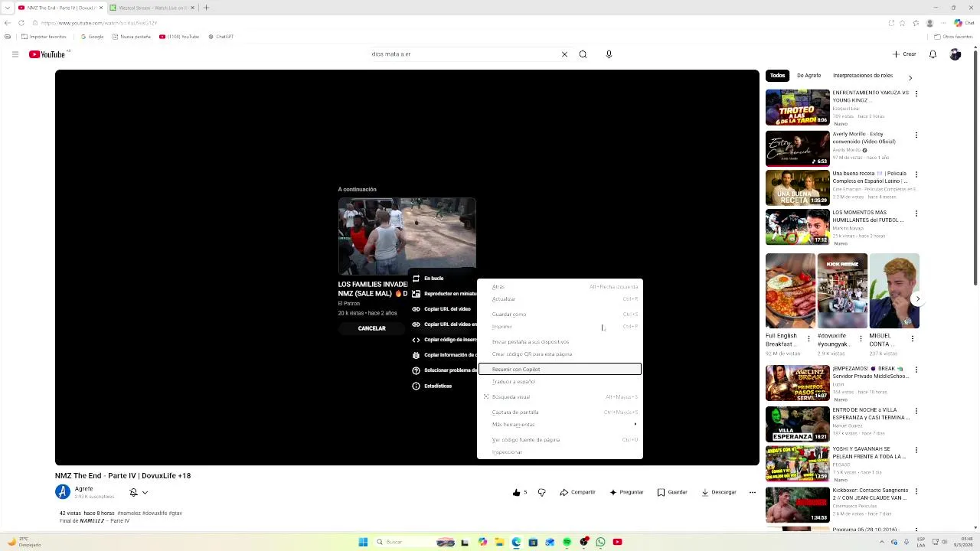Choose Copiar código de inserción

[443, 340]
